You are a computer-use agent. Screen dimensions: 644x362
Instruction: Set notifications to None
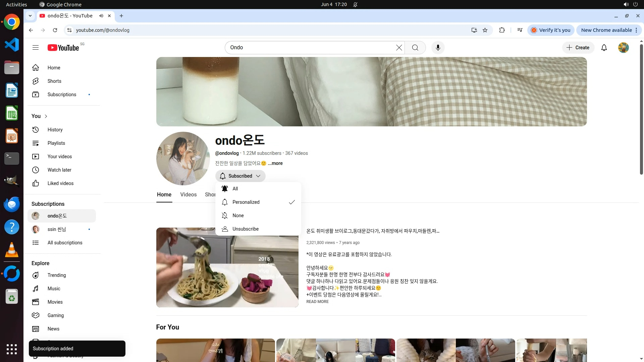238,216
